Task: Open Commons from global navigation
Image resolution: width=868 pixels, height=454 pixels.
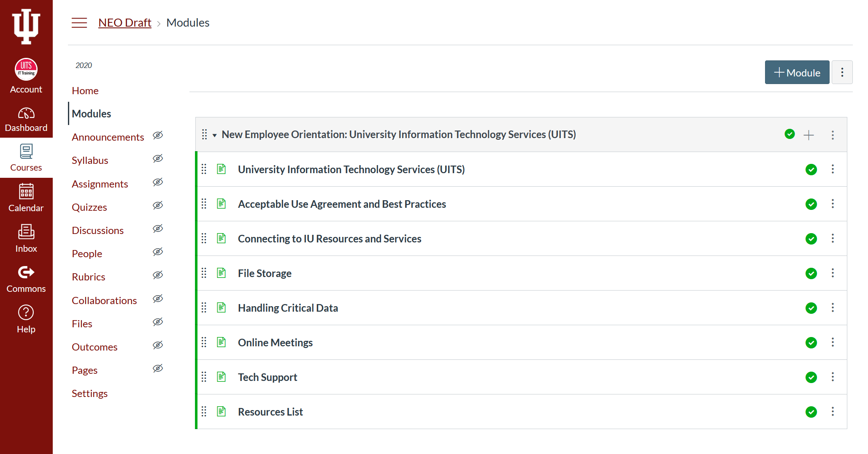Action: pyautogui.click(x=26, y=279)
